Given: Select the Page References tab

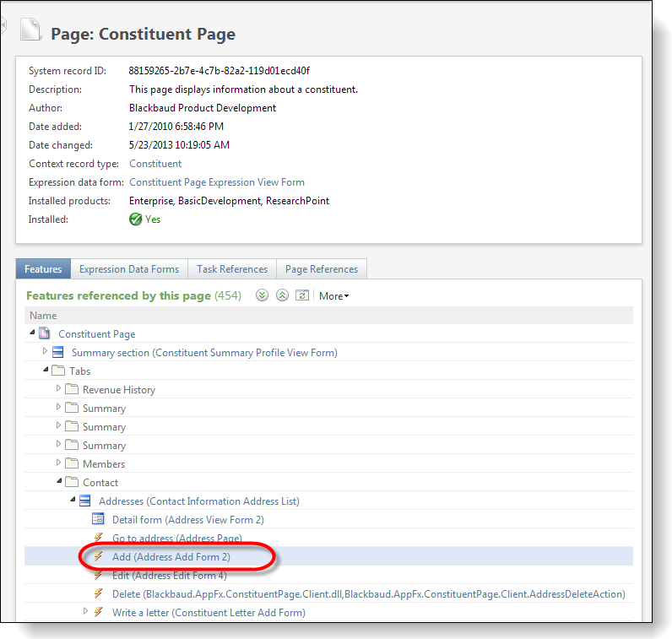Looking at the screenshot, I should tap(321, 269).
